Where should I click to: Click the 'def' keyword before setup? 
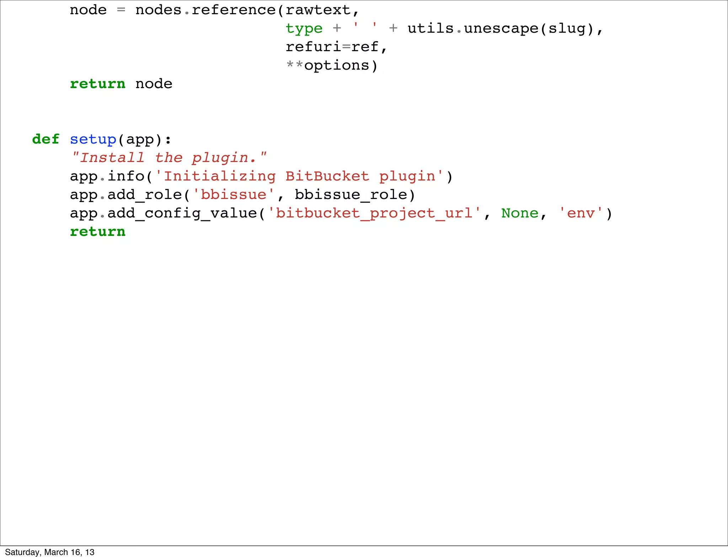(45, 139)
